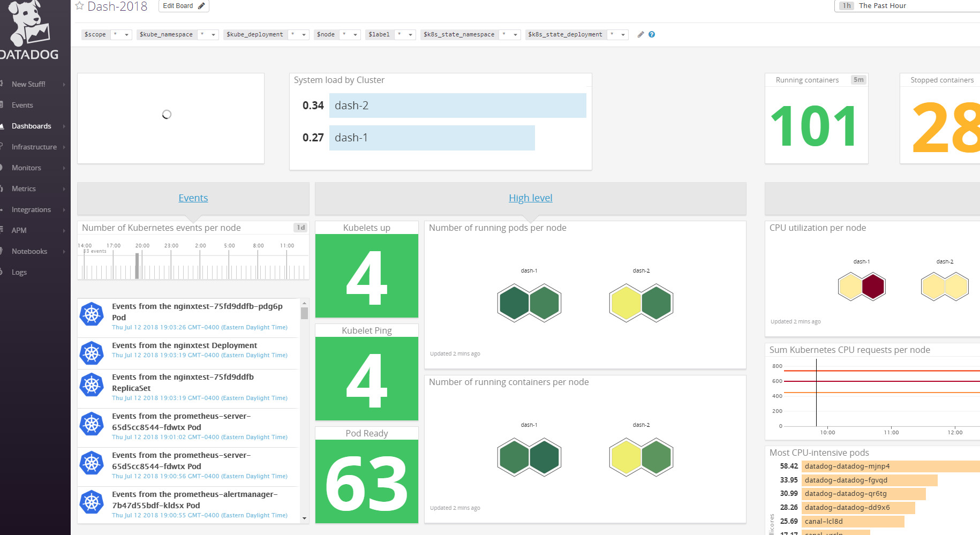Open the template variables help icon
Screen dimensions: 980x535
pos(652,34)
